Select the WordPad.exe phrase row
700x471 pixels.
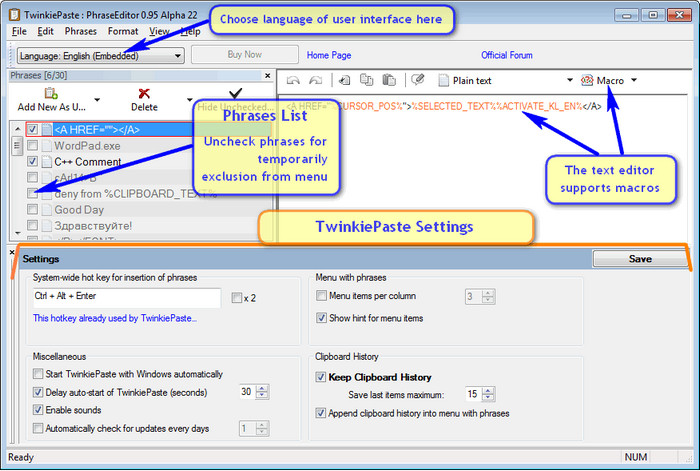[148, 146]
